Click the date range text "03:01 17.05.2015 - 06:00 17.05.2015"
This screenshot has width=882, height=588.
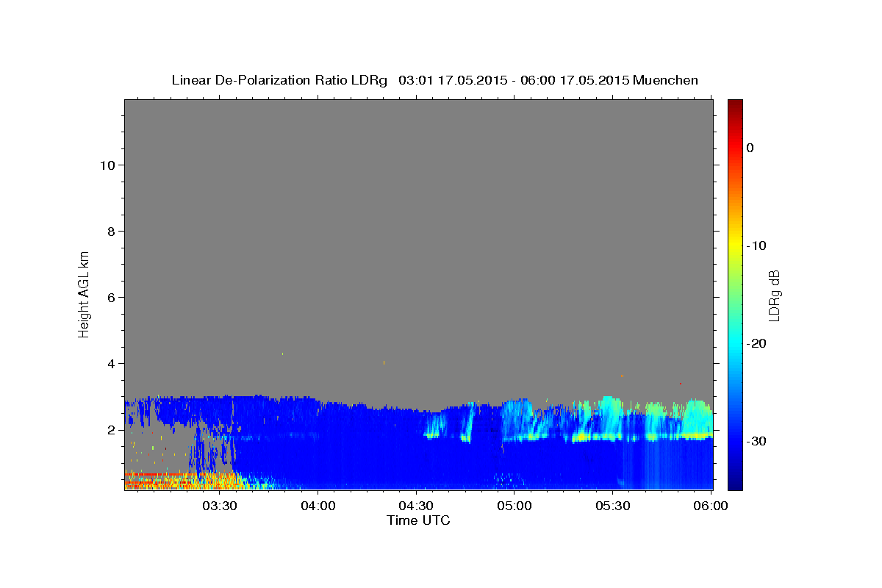coord(514,80)
